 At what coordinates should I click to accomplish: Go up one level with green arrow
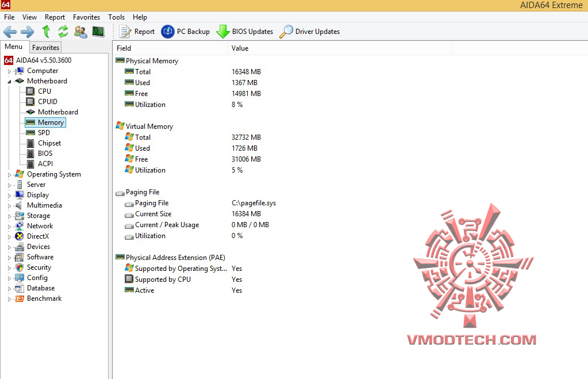coord(46,32)
